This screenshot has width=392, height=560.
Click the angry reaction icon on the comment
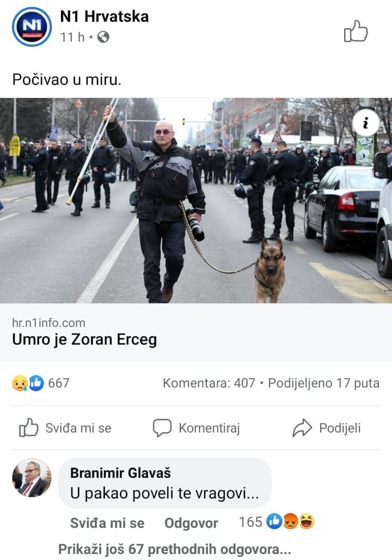tap(291, 522)
